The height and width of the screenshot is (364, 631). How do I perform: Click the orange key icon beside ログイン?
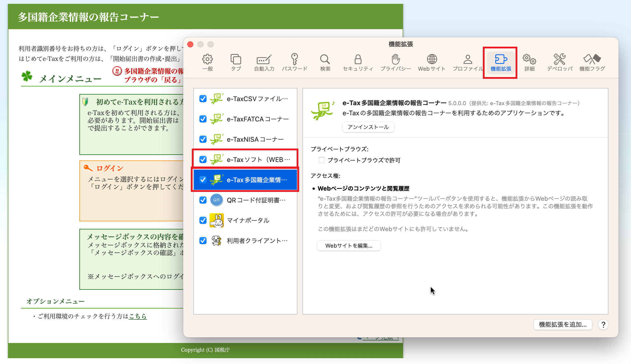tap(88, 168)
